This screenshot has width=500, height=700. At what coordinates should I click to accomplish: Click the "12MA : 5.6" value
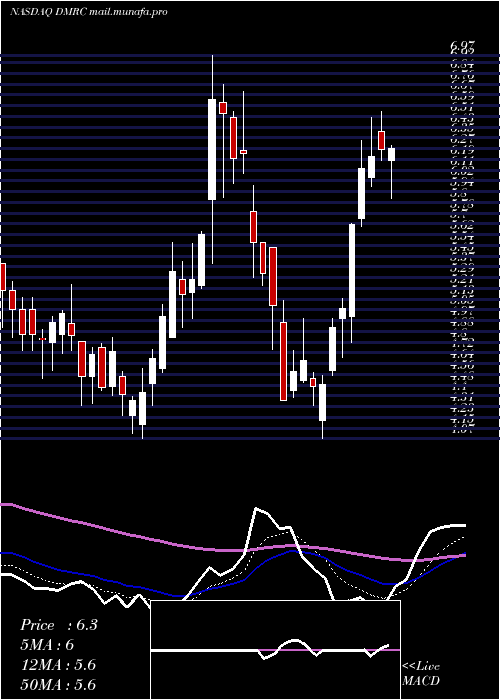58,665
